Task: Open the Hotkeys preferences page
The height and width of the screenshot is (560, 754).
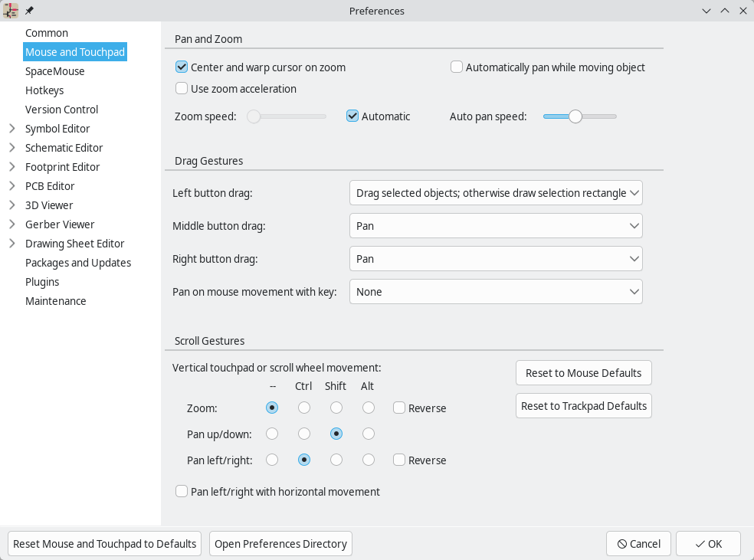Action: (x=44, y=90)
